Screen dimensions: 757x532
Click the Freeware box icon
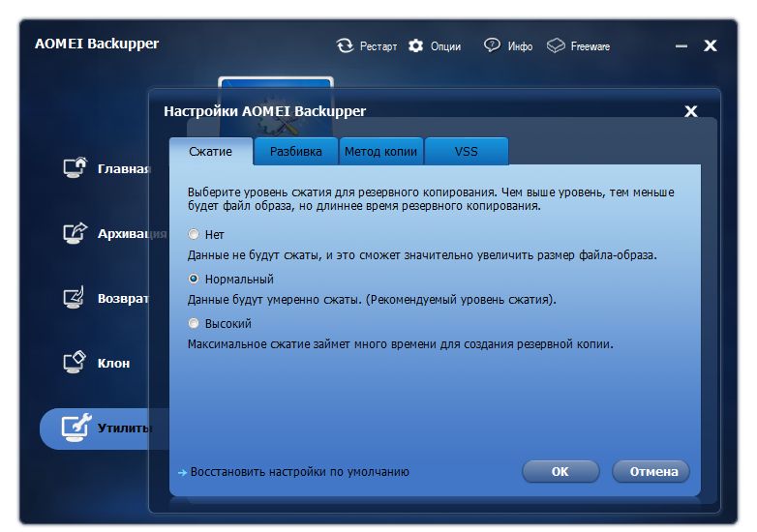556,45
